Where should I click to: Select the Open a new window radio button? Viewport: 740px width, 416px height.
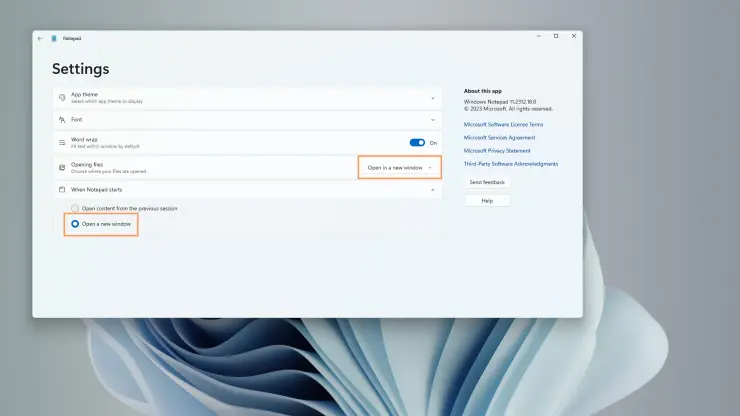(75, 224)
